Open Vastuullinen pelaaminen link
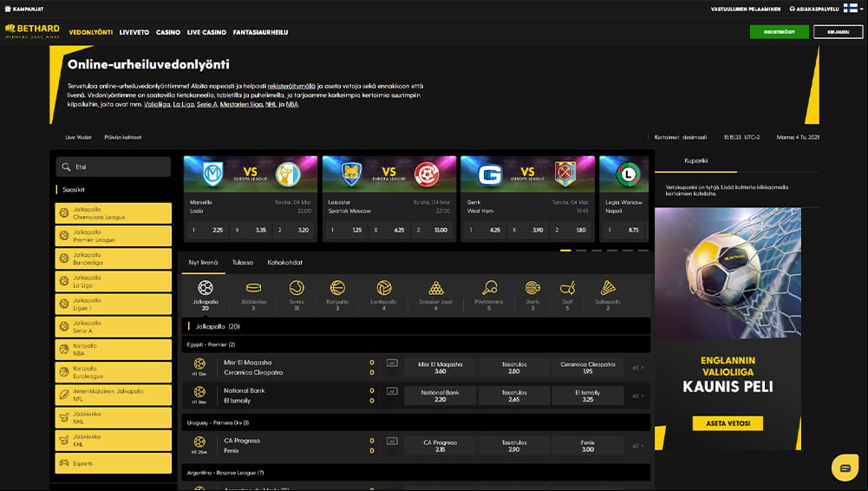The height and width of the screenshot is (491, 868). coord(745,9)
